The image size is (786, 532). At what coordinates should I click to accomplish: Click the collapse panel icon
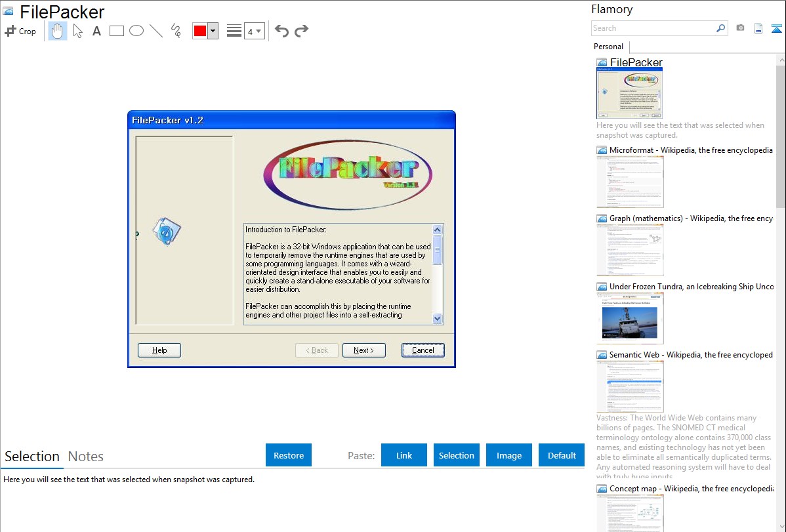point(776,28)
